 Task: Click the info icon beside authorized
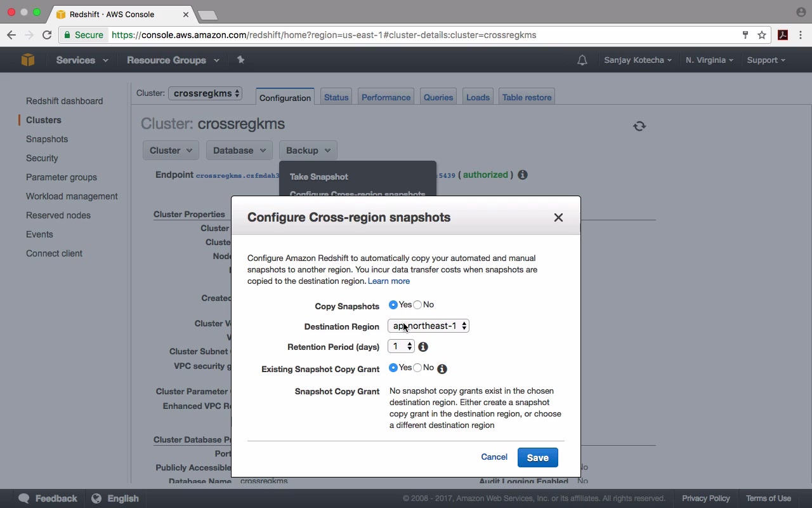(x=523, y=175)
